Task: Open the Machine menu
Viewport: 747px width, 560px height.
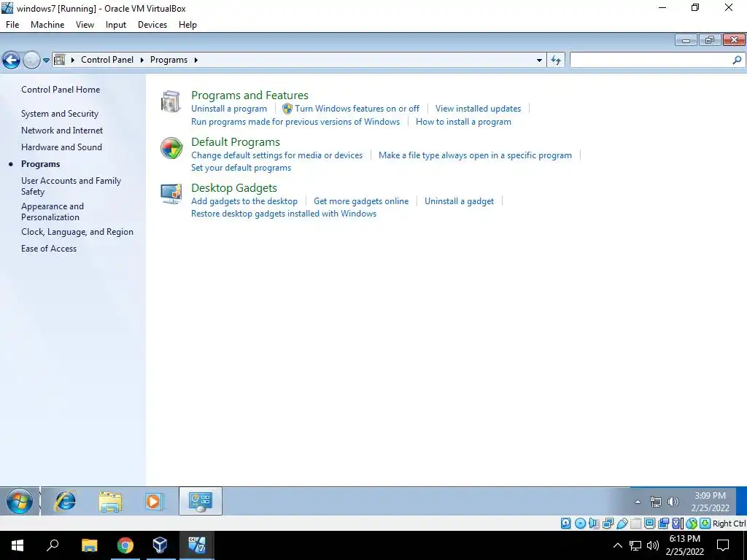Action: tap(47, 25)
